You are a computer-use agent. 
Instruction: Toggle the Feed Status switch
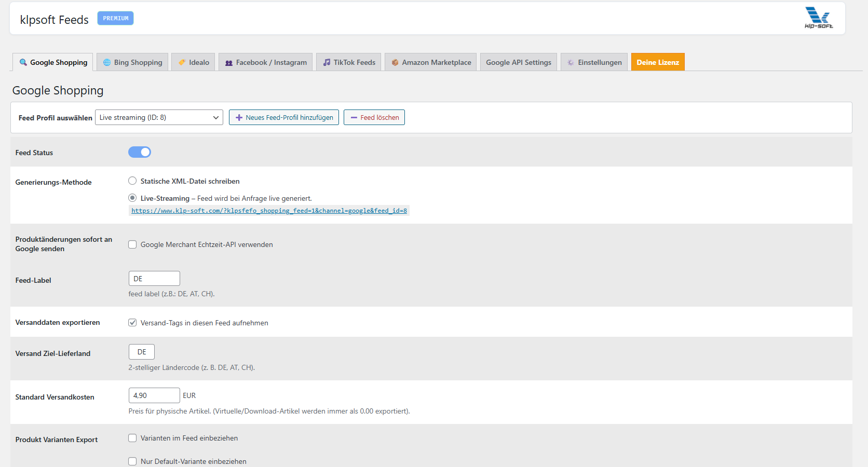pos(140,152)
